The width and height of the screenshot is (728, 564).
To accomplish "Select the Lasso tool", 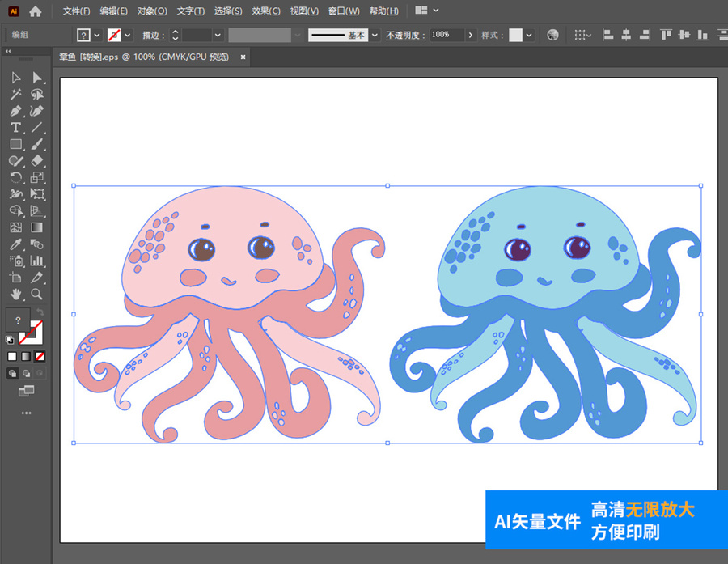I will point(36,95).
